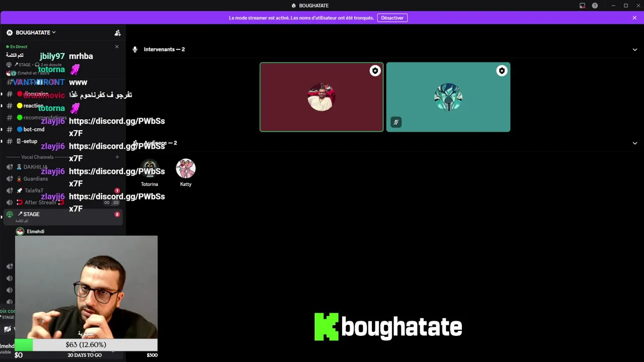Click the invite people icon beside server name
The image size is (644, 362).
pyautogui.click(x=117, y=33)
